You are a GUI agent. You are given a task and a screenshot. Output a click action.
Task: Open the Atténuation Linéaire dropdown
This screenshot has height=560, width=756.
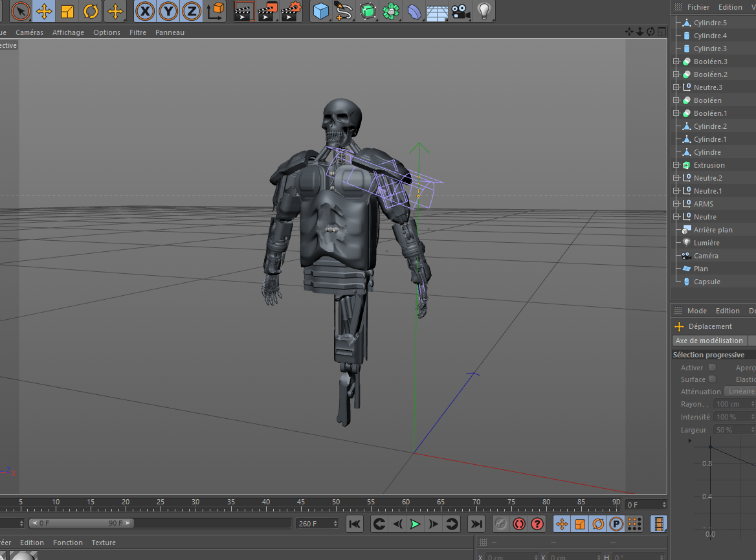click(740, 391)
